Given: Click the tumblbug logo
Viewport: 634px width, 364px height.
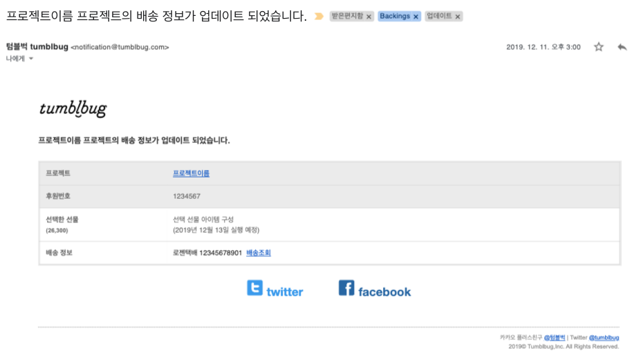Looking at the screenshot, I should (x=73, y=109).
